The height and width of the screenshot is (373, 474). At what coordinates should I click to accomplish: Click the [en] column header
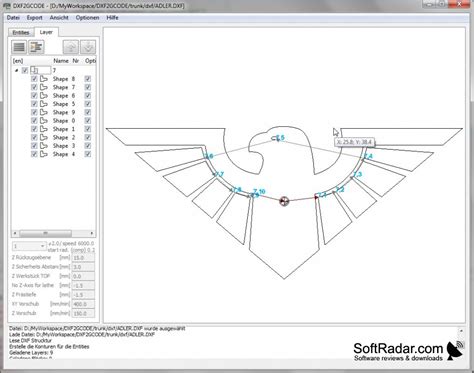pyautogui.click(x=18, y=61)
